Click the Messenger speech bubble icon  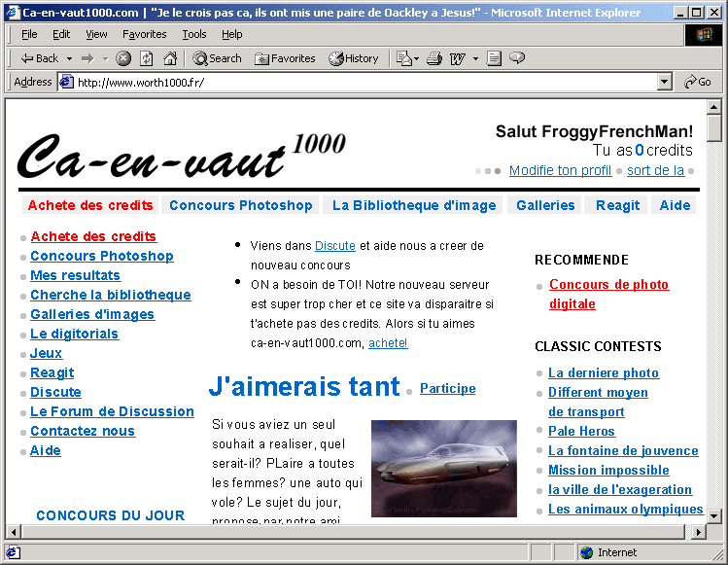pyautogui.click(x=517, y=58)
